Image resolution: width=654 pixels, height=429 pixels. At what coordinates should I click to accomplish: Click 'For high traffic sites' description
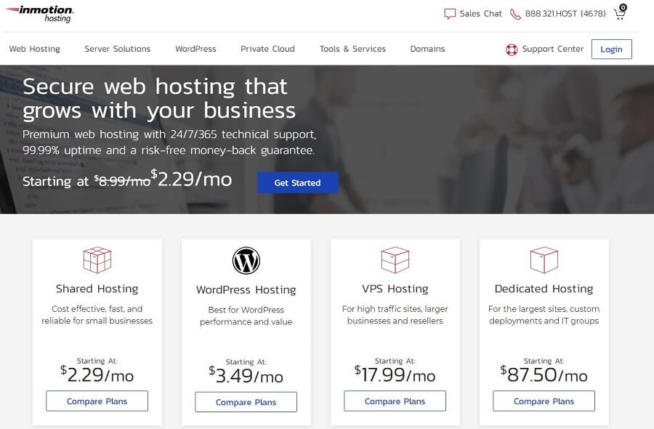[x=395, y=315]
